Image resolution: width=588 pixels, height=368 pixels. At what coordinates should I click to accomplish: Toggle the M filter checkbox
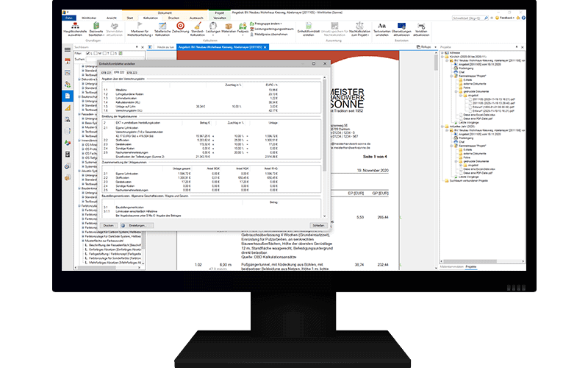tap(96, 53)
